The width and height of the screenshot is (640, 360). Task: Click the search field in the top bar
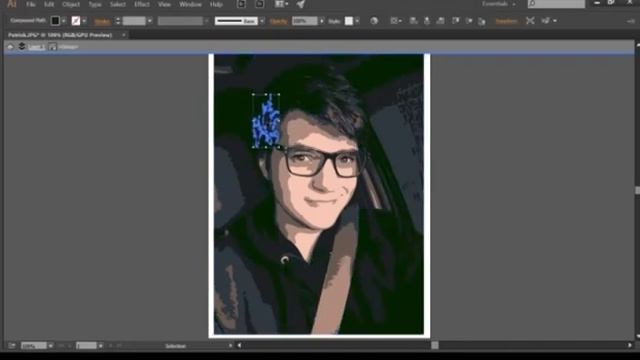click(x=556, y=4)
